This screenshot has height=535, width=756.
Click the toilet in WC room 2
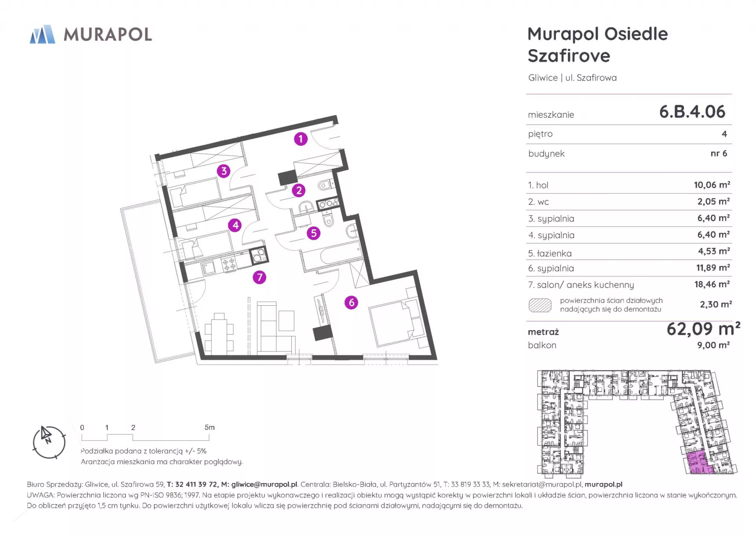(325, 184)
